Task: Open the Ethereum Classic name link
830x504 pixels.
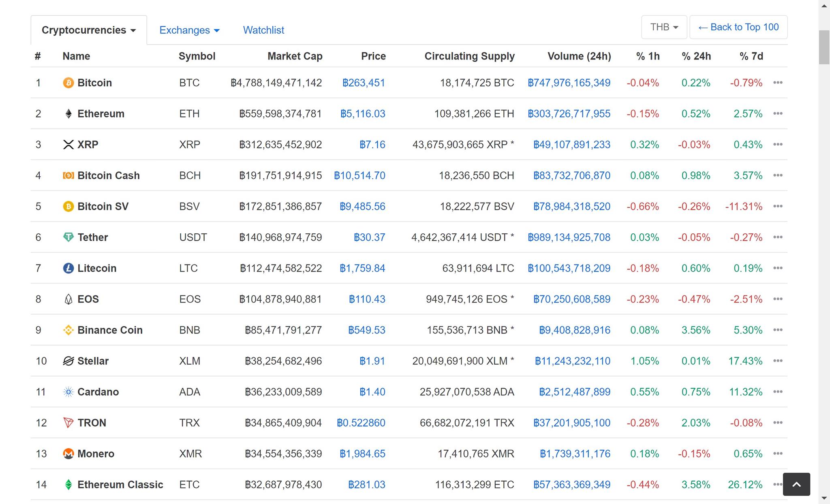Action: 120,485
